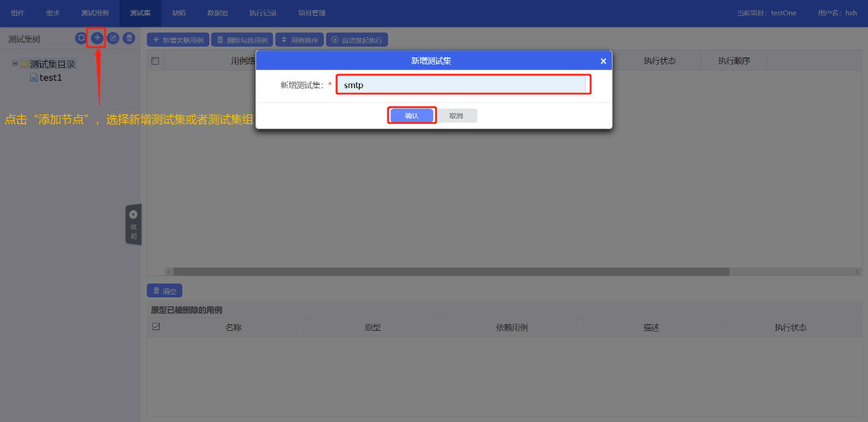The image size is (868, 422).
Task: Click the 新增测试集 name input field
Action: [x=463, y=85]
